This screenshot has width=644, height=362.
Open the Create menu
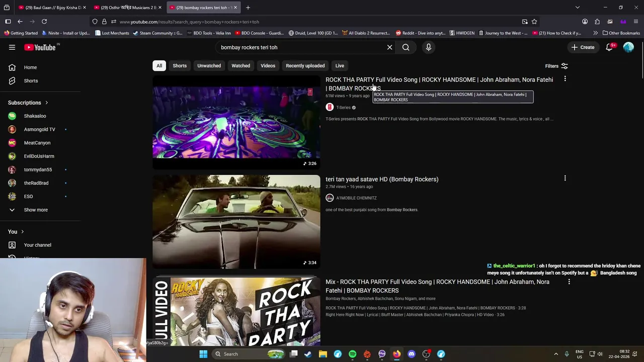click(583, 47)
